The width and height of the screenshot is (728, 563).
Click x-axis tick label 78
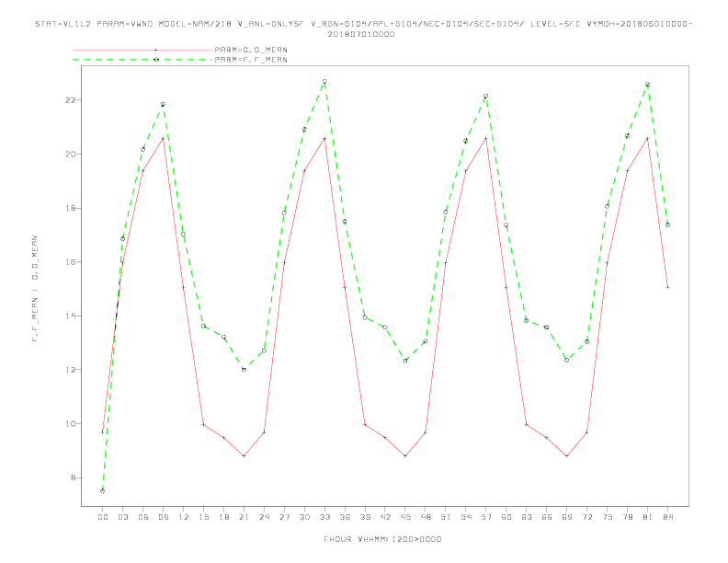[x=627, y=517]
